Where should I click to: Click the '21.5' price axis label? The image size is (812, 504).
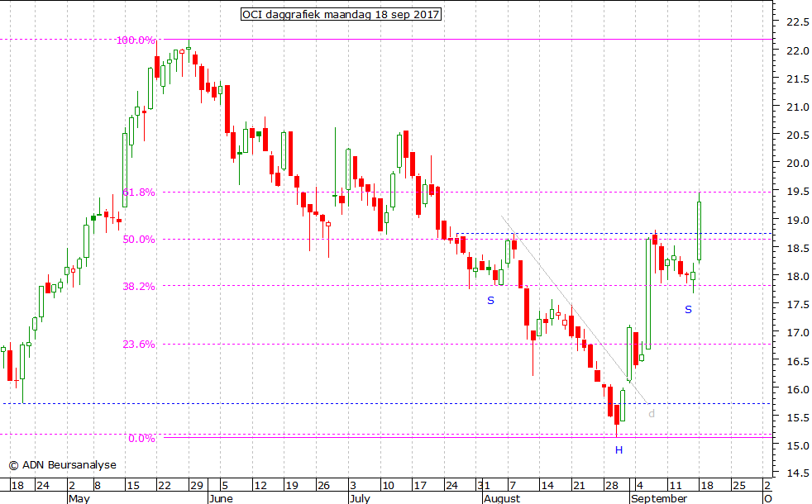coord(797,78)
